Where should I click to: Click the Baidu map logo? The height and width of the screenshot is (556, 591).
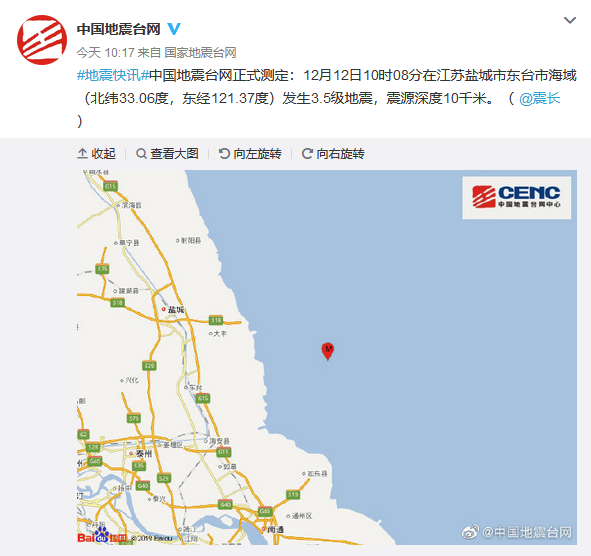[102, 536]
